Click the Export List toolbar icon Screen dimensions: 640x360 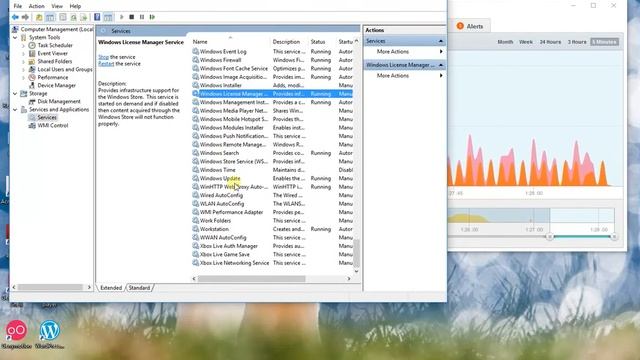coord(84,17)
